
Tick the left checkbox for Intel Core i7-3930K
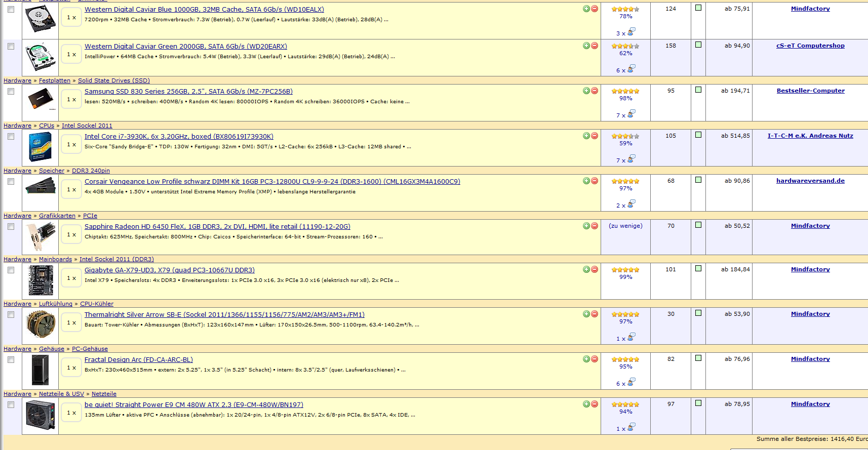point(11,136)
